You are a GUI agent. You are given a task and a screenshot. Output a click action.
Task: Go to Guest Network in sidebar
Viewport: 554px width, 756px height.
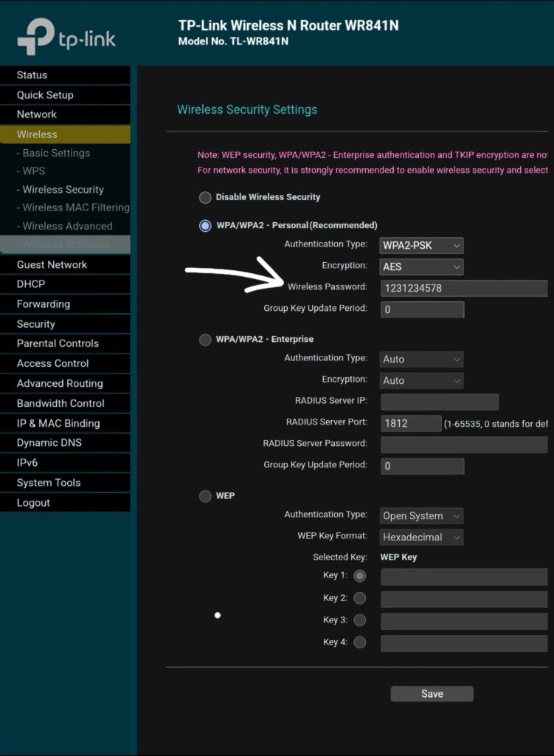(x=52, y=265)
